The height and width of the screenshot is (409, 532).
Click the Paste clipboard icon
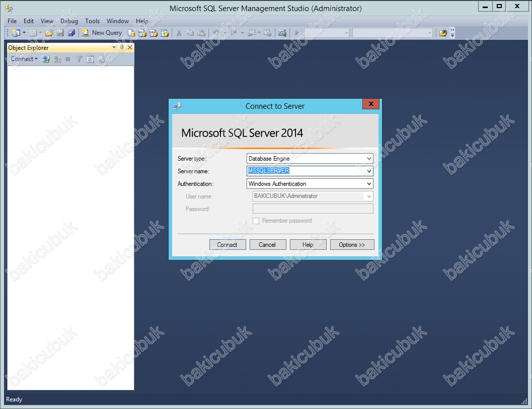pyautogui.click(x=201, y=33)
